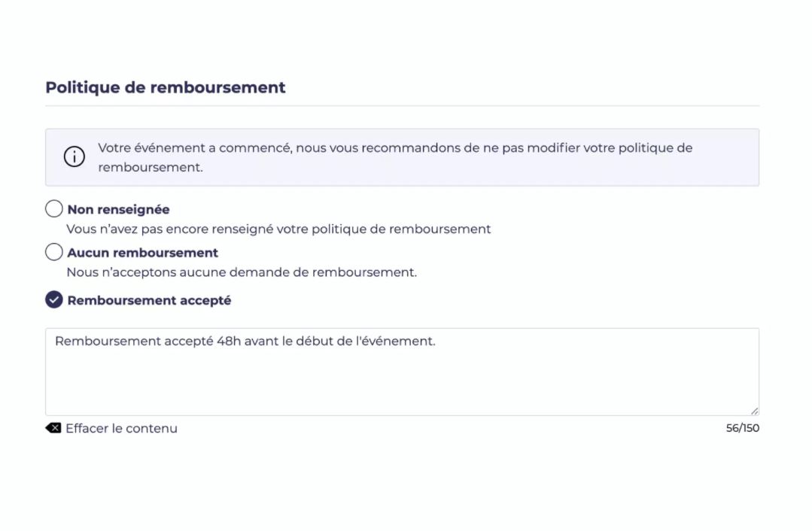This screenshot has width=812, height=531.
Task: Click description 'Nous n'acceptons aucune demande'
Action: tap(242, 272)
